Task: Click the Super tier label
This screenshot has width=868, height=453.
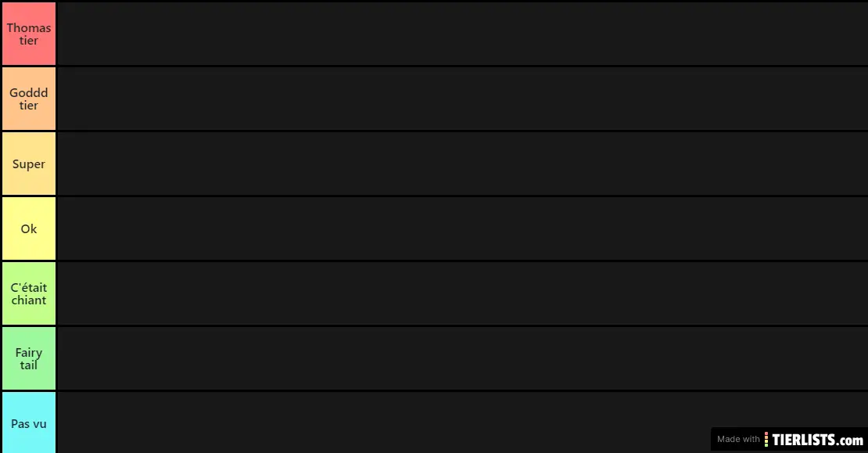Action: tap(29, 164)
